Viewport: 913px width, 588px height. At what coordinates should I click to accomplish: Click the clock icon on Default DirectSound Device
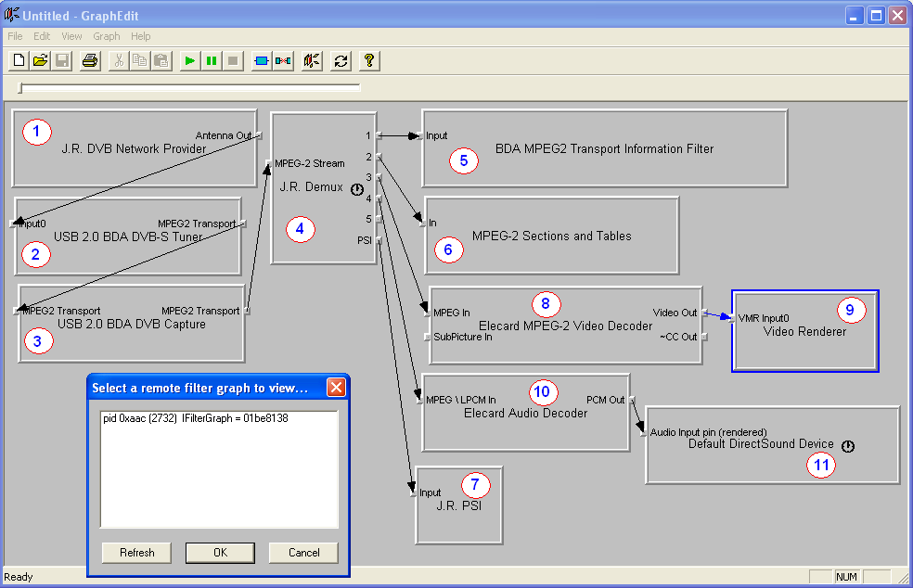(848, 446)
